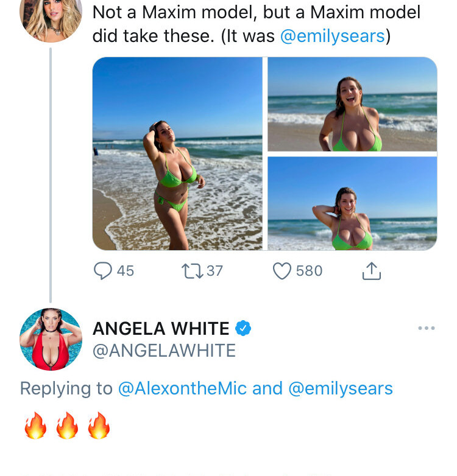Screen dimensions: 457x476
Task: Open the three-dot more options menu
Action: tap(427, 328)
